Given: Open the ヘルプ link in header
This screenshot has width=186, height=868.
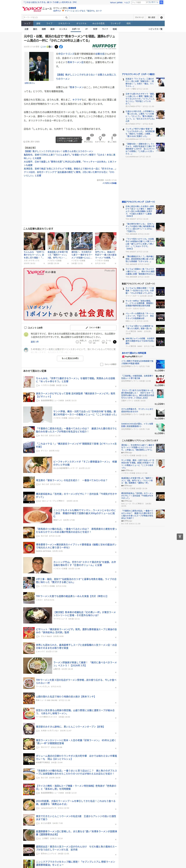Looking at the screenshot, I should (127, 2).
